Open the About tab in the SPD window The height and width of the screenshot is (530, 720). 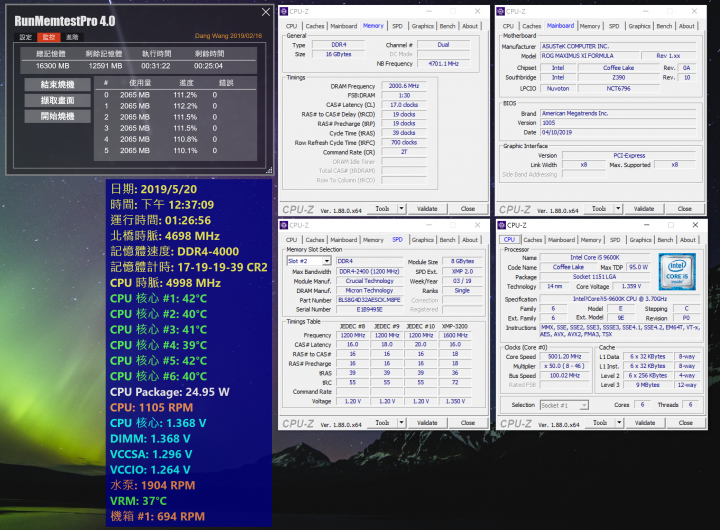point(470,240)
